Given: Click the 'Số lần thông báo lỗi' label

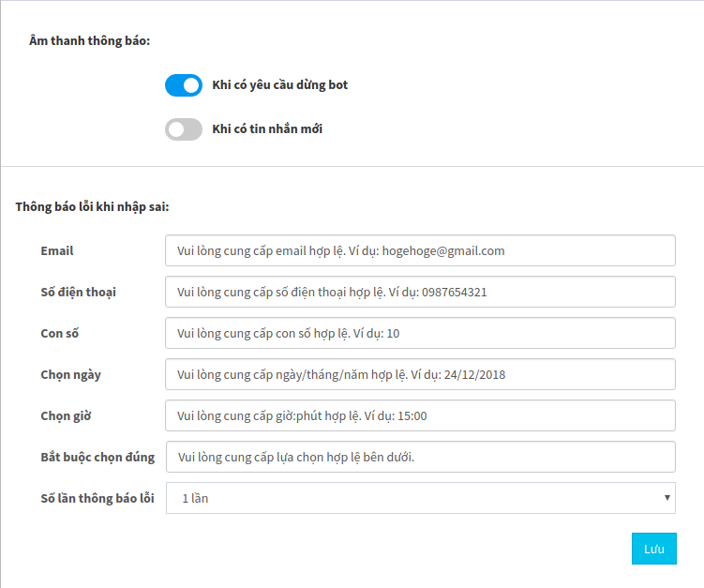Looking at the screenshot, I should 97,498.
